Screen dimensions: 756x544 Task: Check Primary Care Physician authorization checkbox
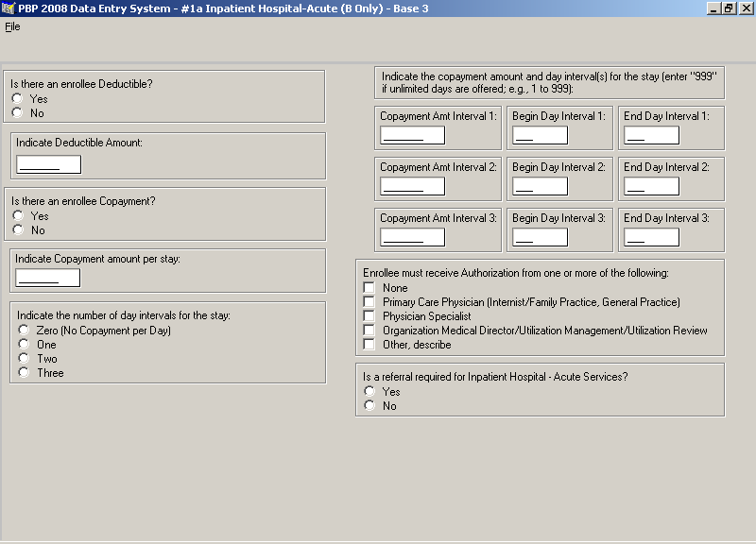[369, 301]
